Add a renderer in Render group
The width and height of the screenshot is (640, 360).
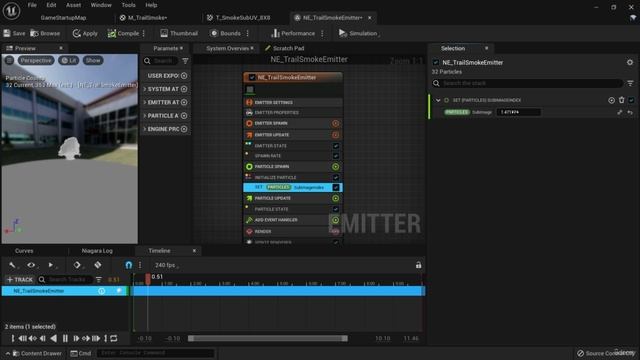click(x=336, y=231)
